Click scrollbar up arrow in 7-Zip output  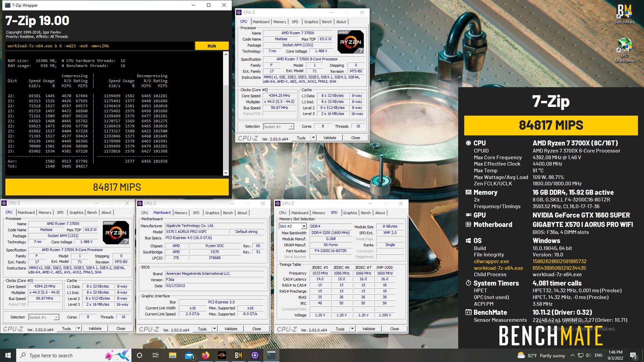tap(226, 54)
